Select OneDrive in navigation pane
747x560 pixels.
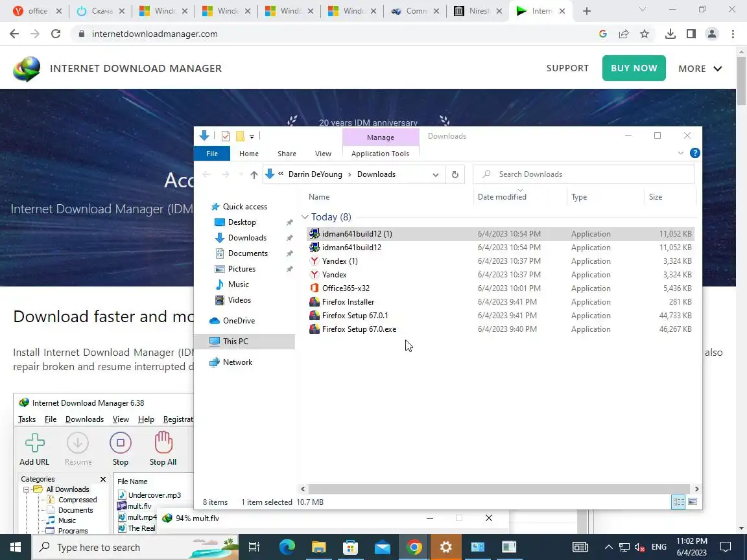pyautogui.click(x=239, y=321)
